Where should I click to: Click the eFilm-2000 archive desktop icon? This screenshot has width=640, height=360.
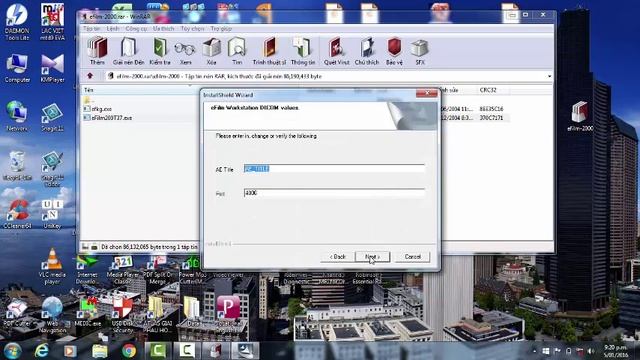(580, 116)
